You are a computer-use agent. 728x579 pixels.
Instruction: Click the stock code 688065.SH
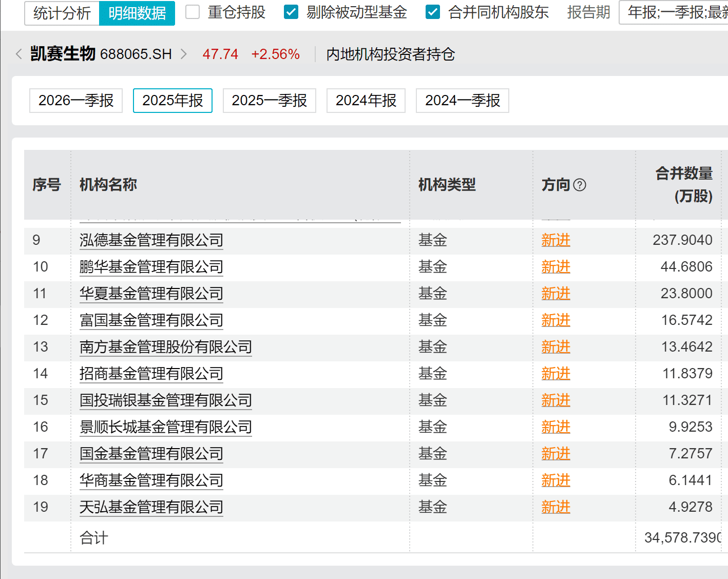(x=136, y=54)
